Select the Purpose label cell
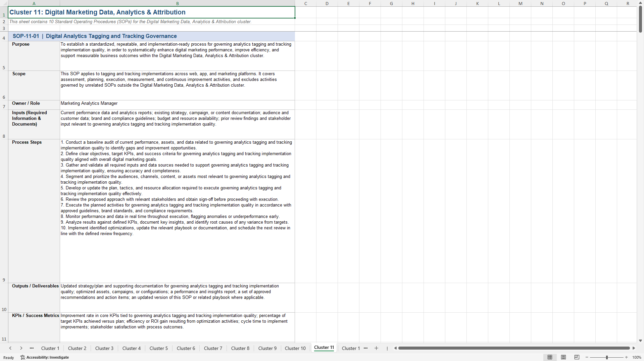This screenshot has height=361, width=644. [34, 56]
